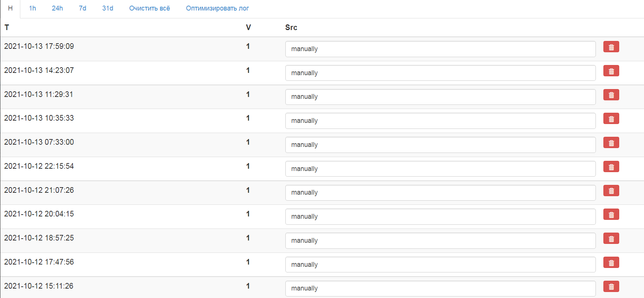644x298 pixels.
Task: Show the 24h history tab
Action: point(57,8)
